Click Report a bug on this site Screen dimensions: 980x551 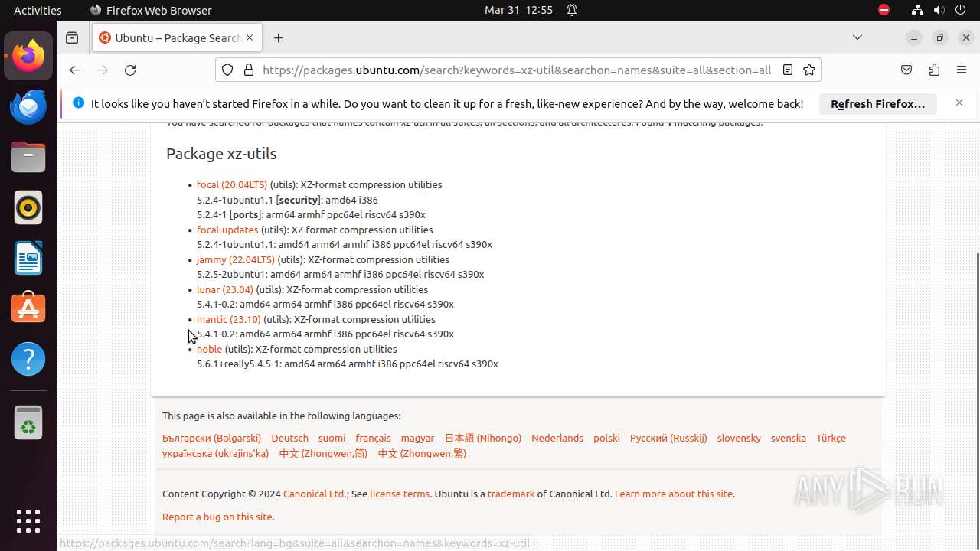[x=217, y=517]
